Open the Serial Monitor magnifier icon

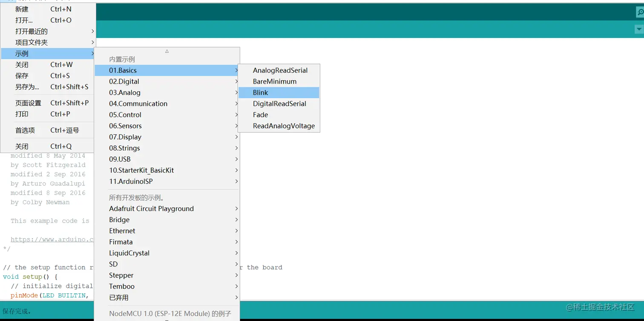[640, 13]
